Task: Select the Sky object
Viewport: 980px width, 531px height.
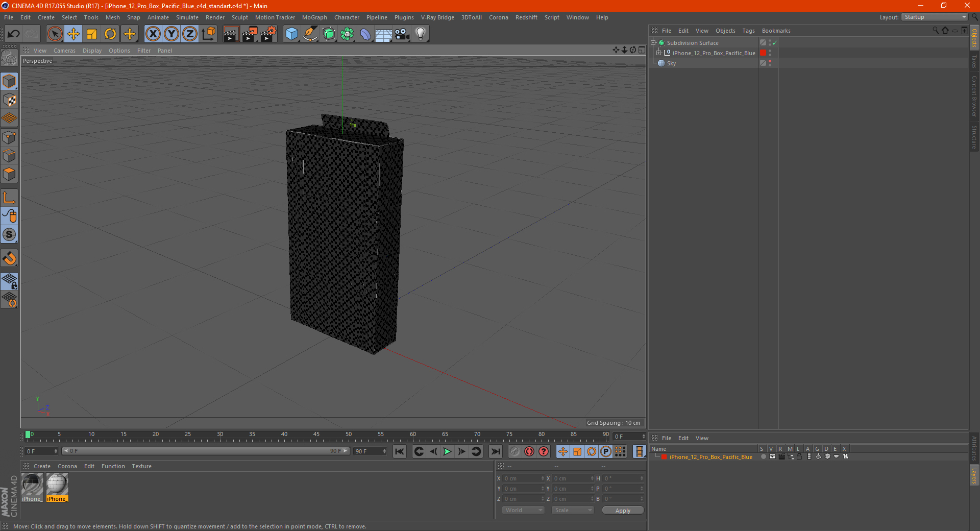Action: pyautogui.click(x=671, y=63)
